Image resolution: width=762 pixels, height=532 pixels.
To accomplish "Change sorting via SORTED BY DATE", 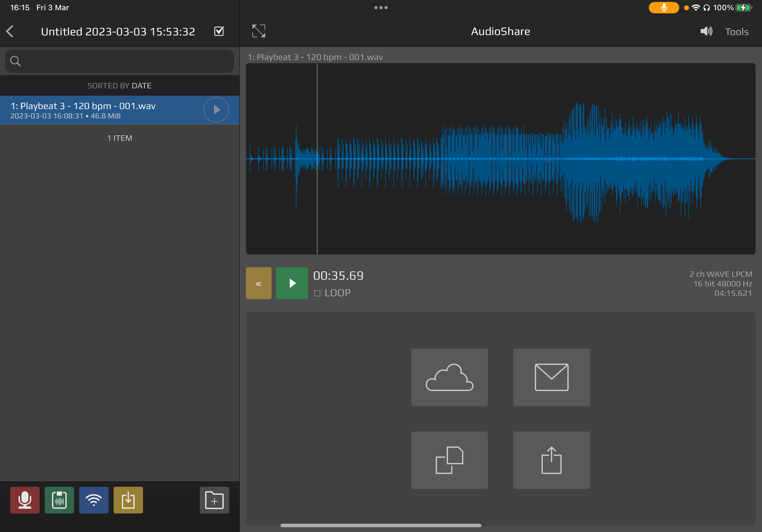I will (119, 85).
